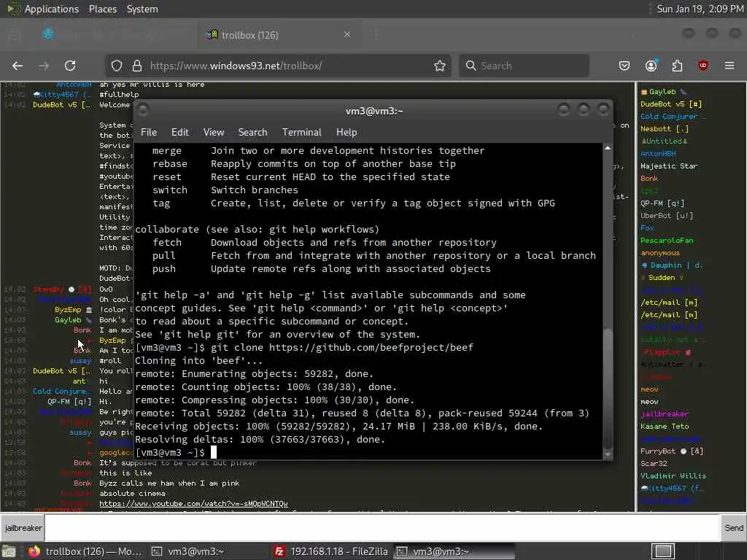
Task: Open the Pocket save icon
Action: [x=624, y=66]
